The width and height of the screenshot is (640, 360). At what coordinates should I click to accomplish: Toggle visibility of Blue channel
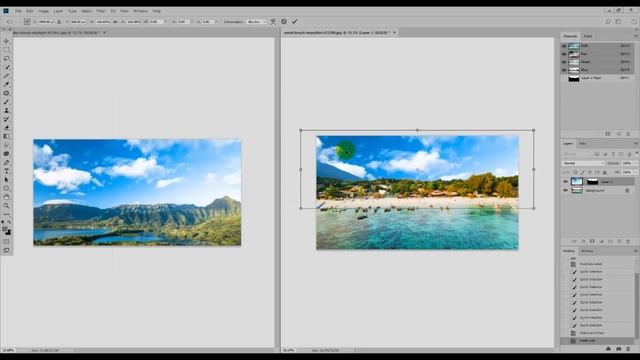(x=564, y=70)
